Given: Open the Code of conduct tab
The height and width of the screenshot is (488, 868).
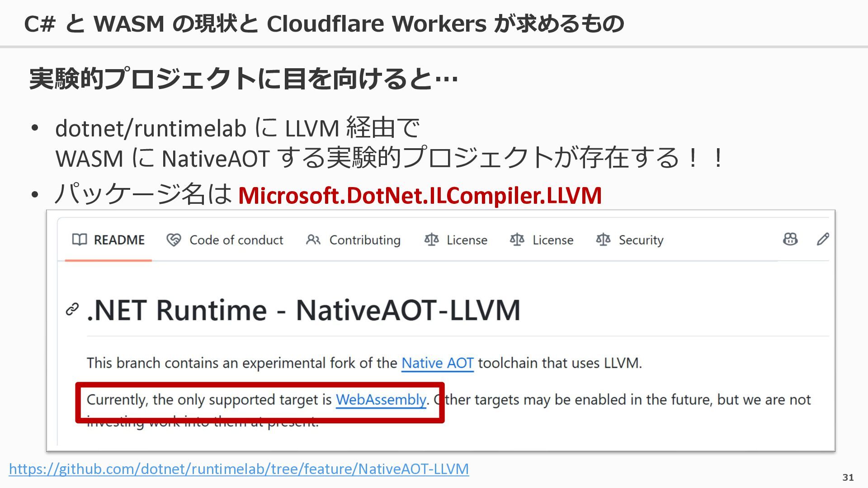Looking at the screenshot, I should coord(236,240).
